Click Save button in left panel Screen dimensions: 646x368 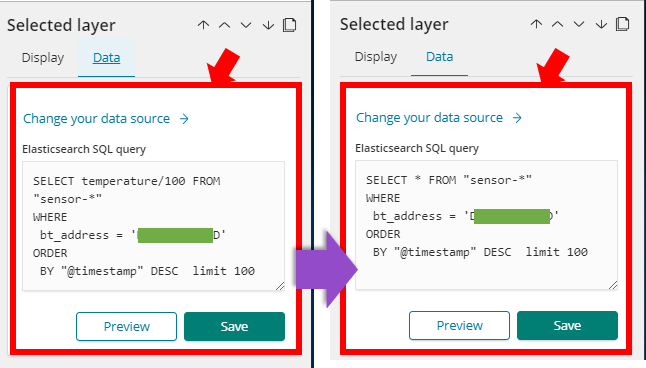pyautogui.click(x=234, y=326)
